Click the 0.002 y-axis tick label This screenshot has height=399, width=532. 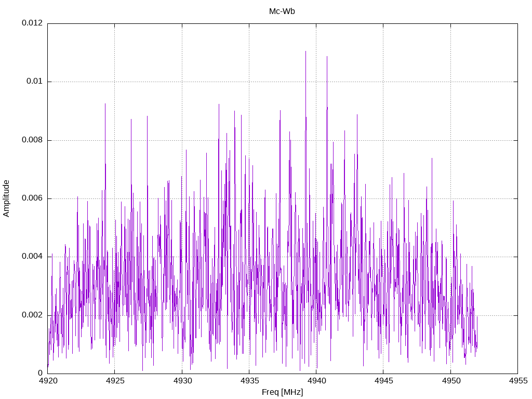point(32,315)
